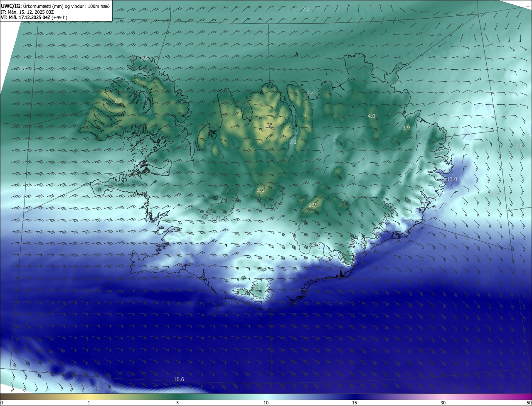Click the 2.7 value over Westfjords
Image resolution: width=532 pixels, height=406 pixels.
point(118,101)
